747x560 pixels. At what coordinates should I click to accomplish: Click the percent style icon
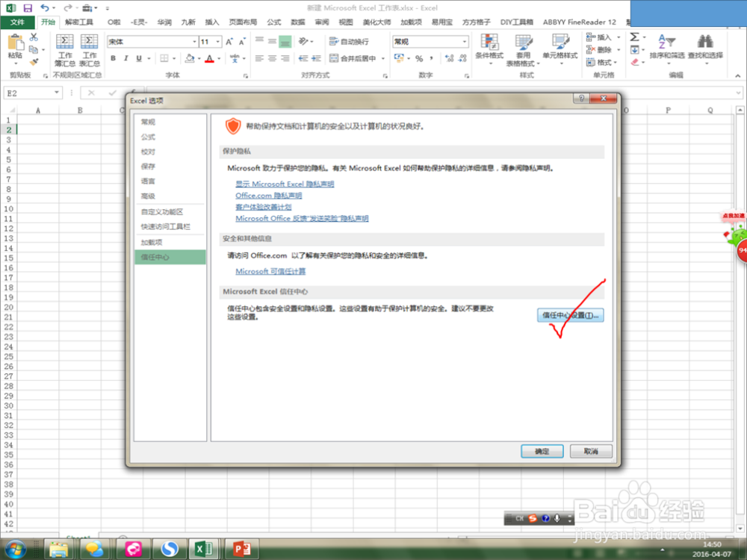(419, 58)
